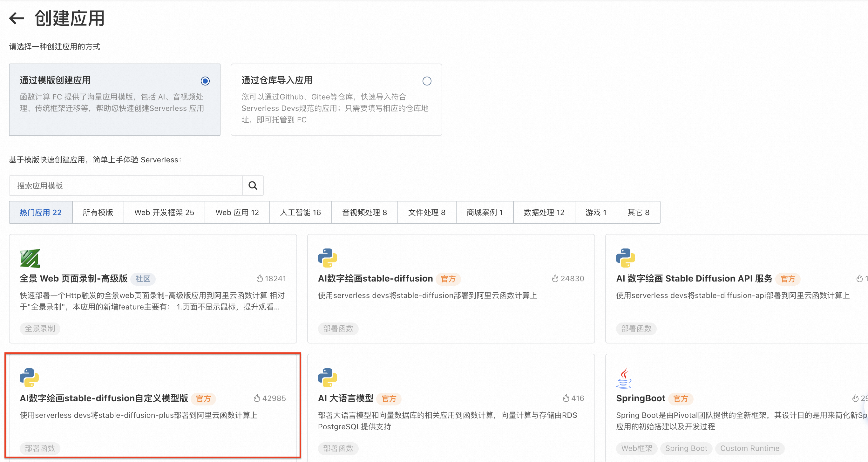Click the search magnifier icon button
Screen dimensions: 868x462
coord(253,185)
